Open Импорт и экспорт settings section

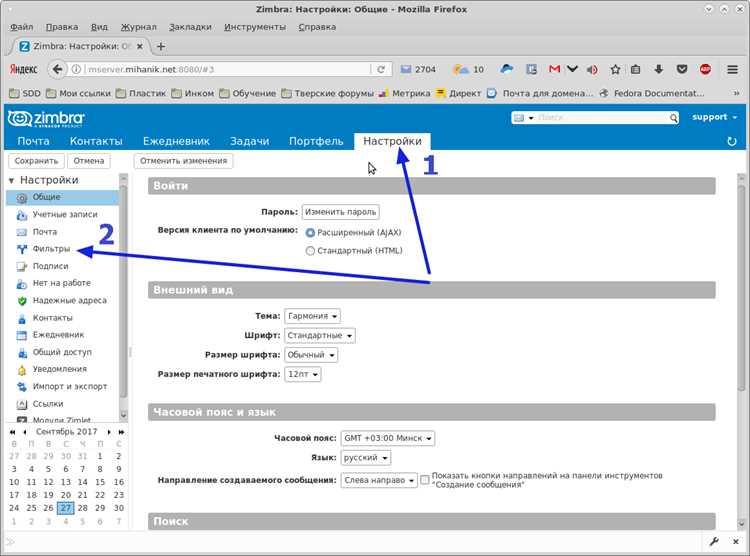(x=69, y=387)
